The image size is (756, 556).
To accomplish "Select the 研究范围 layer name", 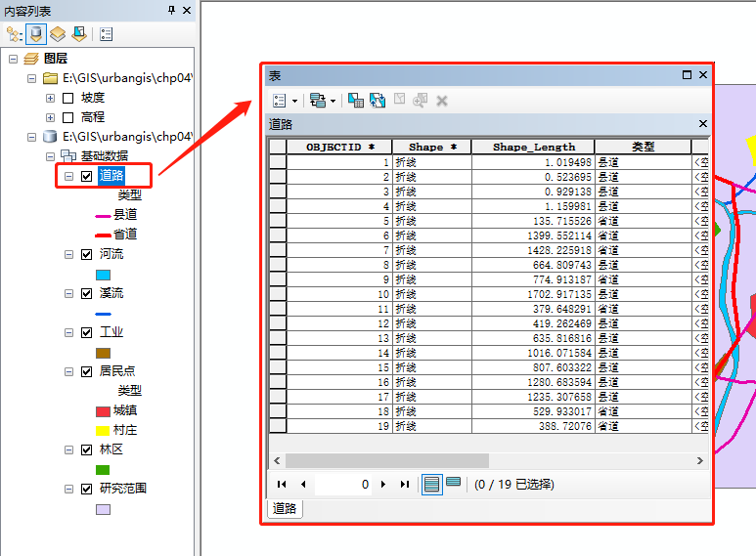I will tap(123, 489).
